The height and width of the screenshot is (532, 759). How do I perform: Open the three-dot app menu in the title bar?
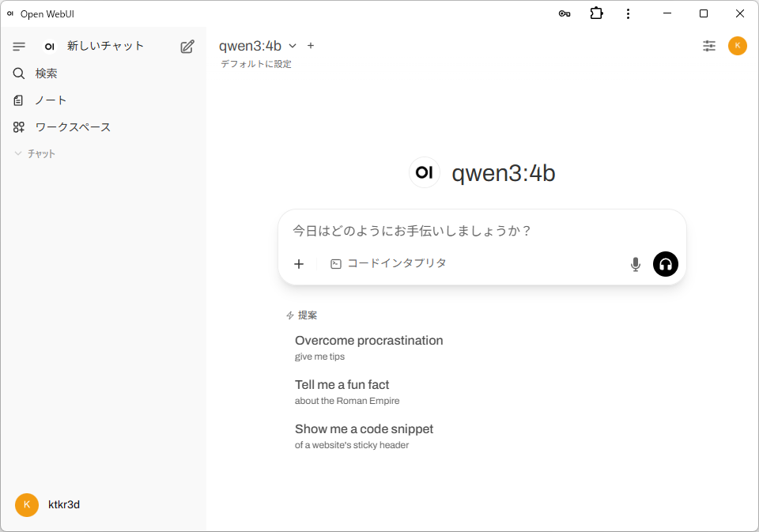(628, 13)
